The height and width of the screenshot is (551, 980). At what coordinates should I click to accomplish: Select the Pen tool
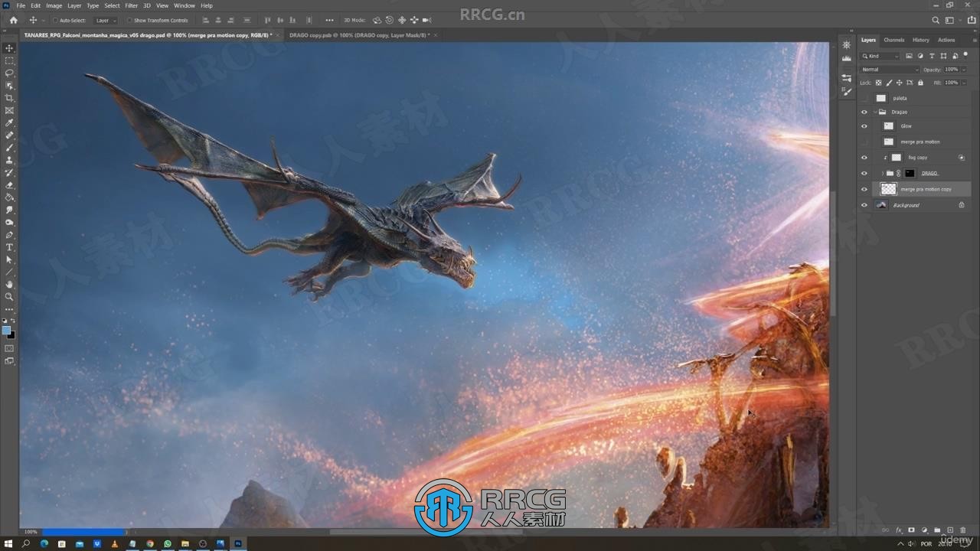pyautogui.click(x=9, y=235)
